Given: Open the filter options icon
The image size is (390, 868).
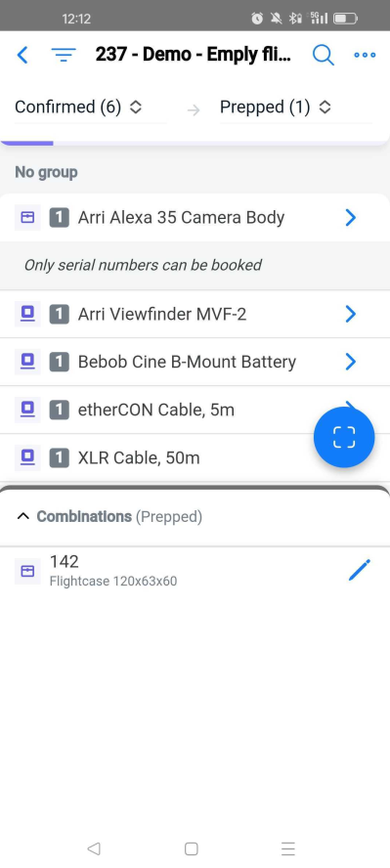Looking at the screenshot, I should (x=64, y=55).
